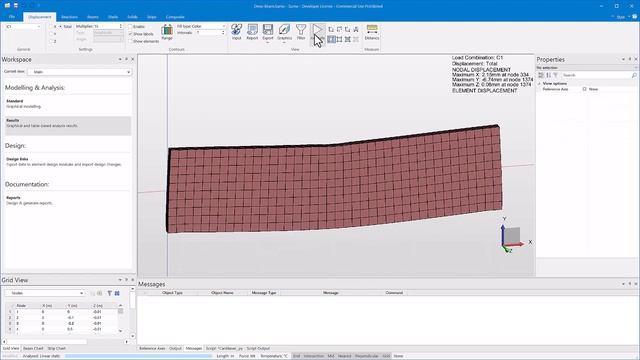
Task: Adjust the Intervals spinner arrows
Action: 223,33
